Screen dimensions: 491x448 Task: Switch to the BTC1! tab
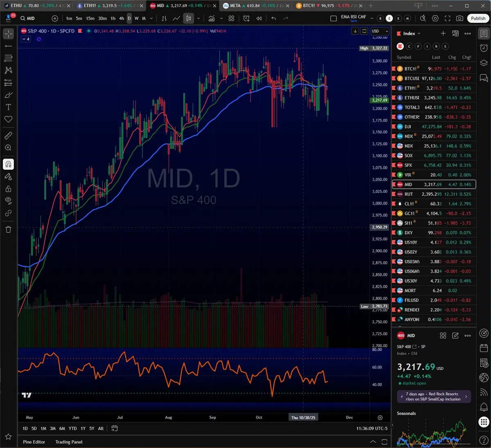click(x=328, y=6)
